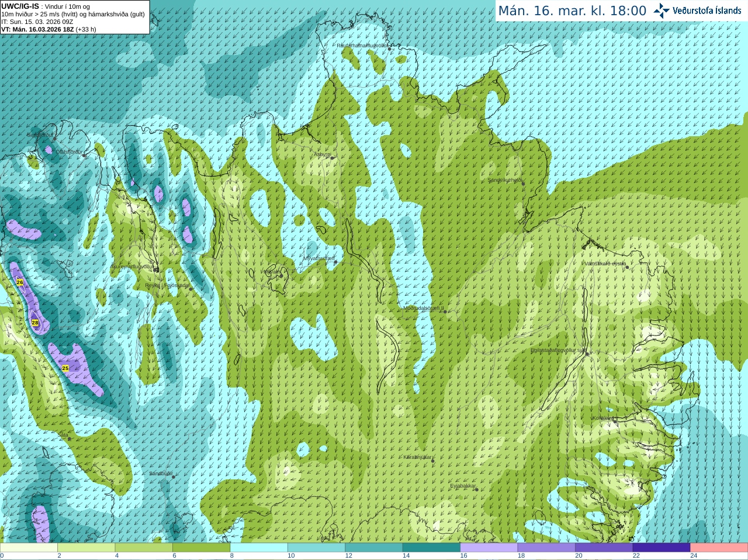Image resolution: width=748 pixels, height=560 pixels.
Task: Click the Mývatnsöræfi station label
Action: pyautogui.click(x=318, y=258)
